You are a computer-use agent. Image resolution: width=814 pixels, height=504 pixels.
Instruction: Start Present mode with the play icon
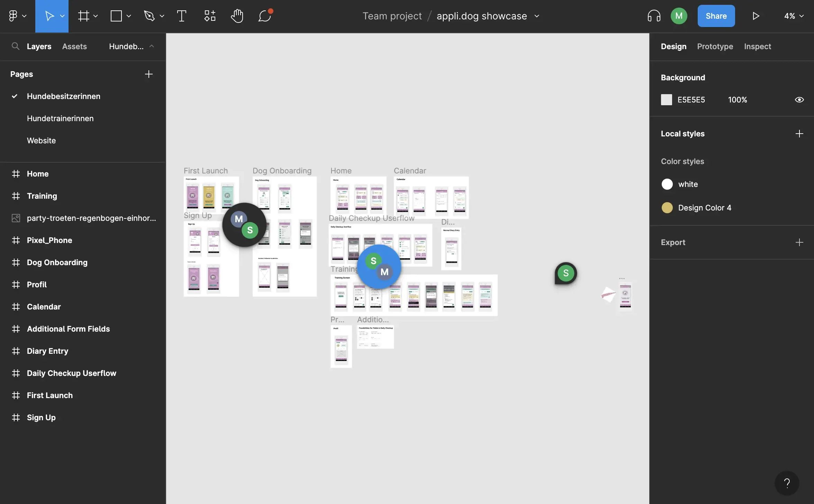(x=756, y=16)
